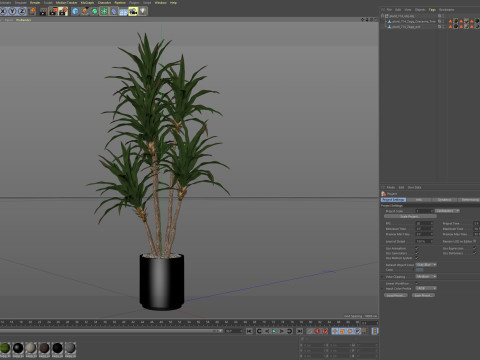Toggle the X axis lock

coord(3,11)
